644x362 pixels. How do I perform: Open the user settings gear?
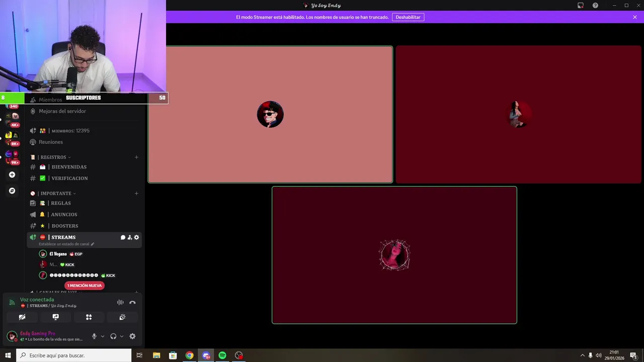132,336
